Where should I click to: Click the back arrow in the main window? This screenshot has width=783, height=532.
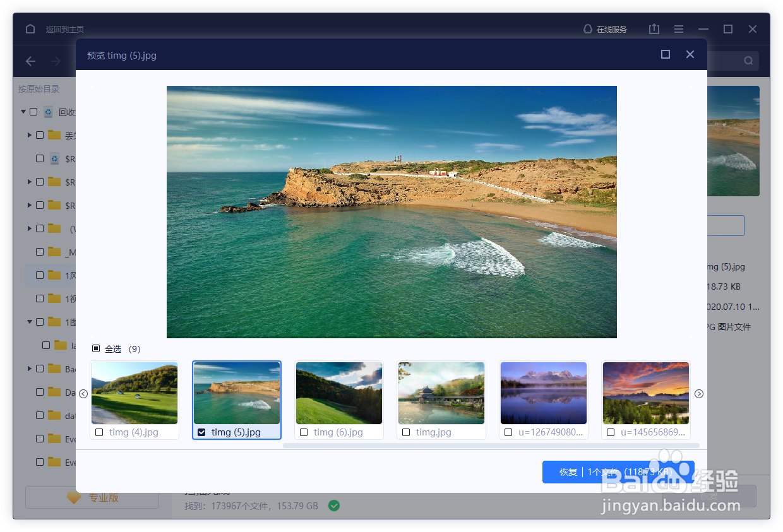tap(30, 61)
